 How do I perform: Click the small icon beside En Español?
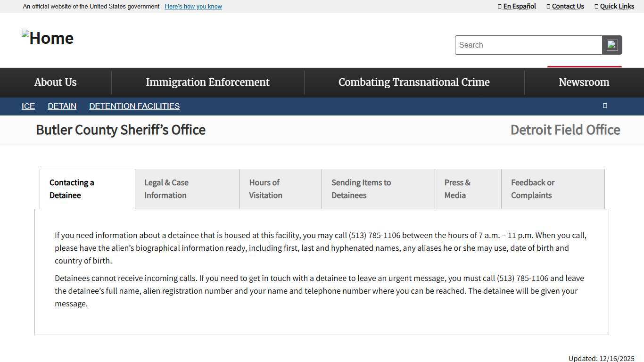pos(499,6)
